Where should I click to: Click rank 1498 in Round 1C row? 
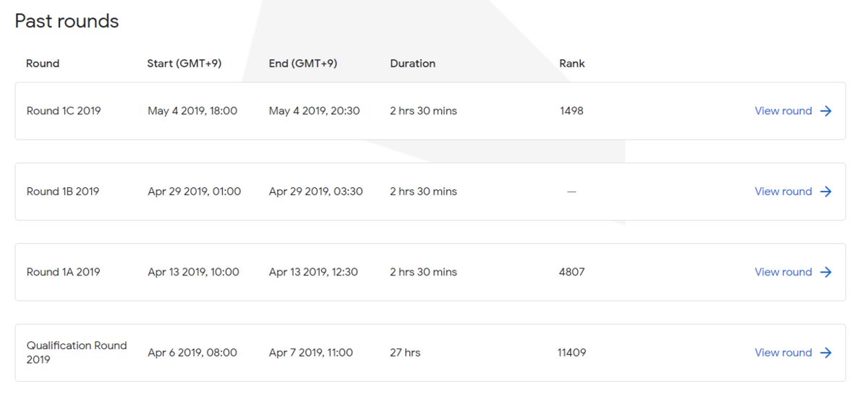coord(571,111)
